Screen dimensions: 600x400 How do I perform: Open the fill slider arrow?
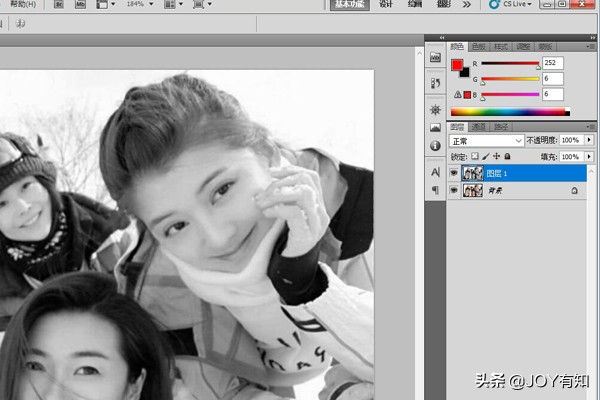(x=589, y=157)
